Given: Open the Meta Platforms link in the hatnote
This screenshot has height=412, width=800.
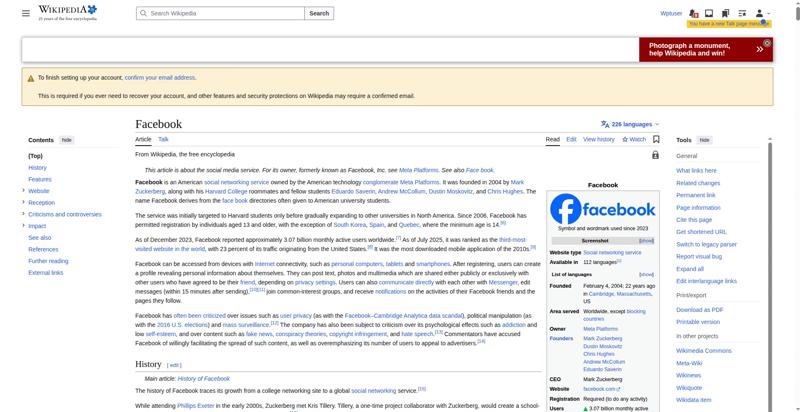Looking at the screenshot, I should pyautogui.click(x=418, y=170).
